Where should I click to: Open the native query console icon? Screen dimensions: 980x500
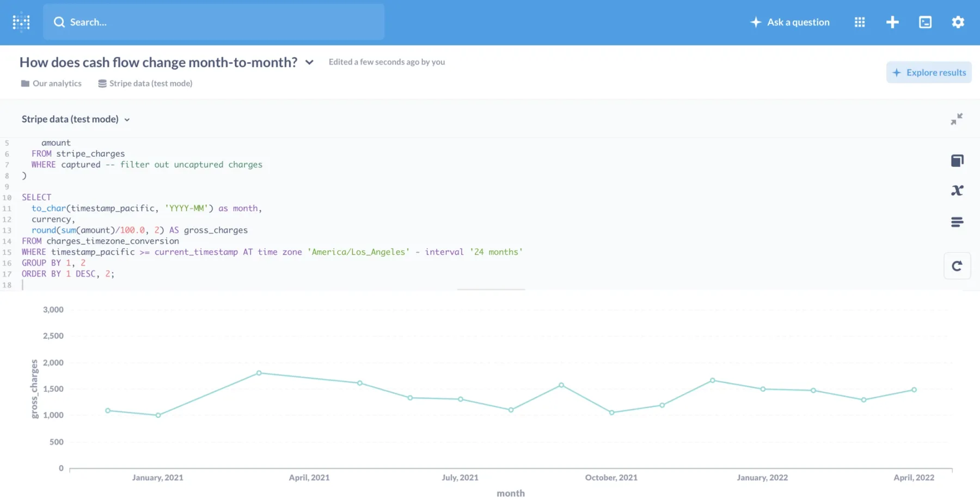click(925, 22)
